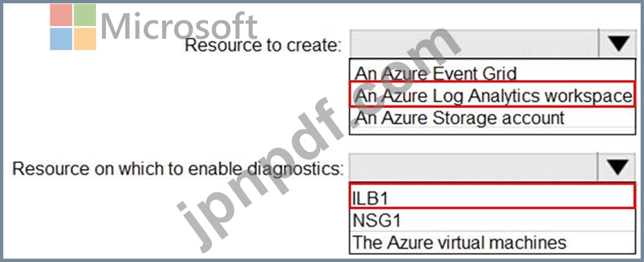This screenshot has height=262, width=644.
Task: Click the Microsoft wordmark text
Action: (179, 25)
